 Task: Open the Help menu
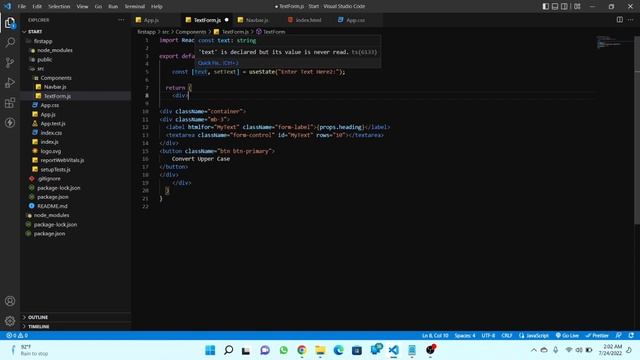157,7
